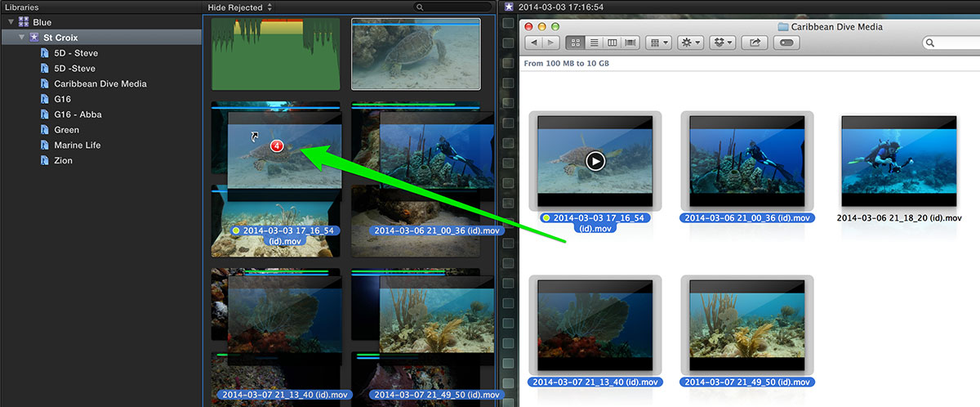Viewport: 980px width, 407px height.
Task: Select Finder thumbnail 2014-03-06 21_18_20 (id).mov
Action: (x=898, y=160)
